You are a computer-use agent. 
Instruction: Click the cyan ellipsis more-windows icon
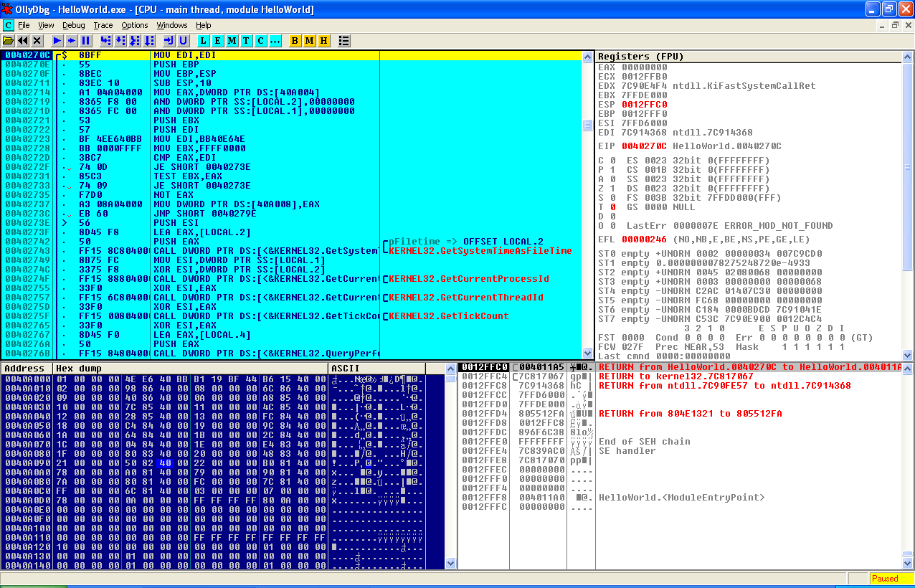[x=275, y=41]
